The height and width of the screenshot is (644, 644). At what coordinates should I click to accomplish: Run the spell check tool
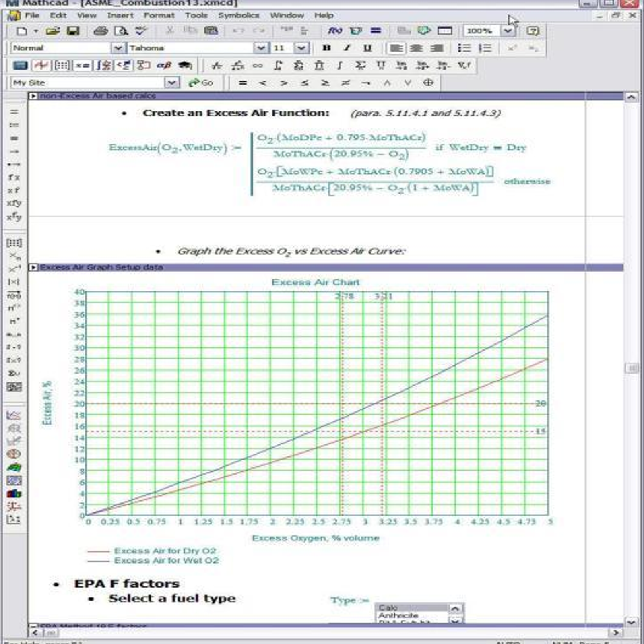[141, 31]
